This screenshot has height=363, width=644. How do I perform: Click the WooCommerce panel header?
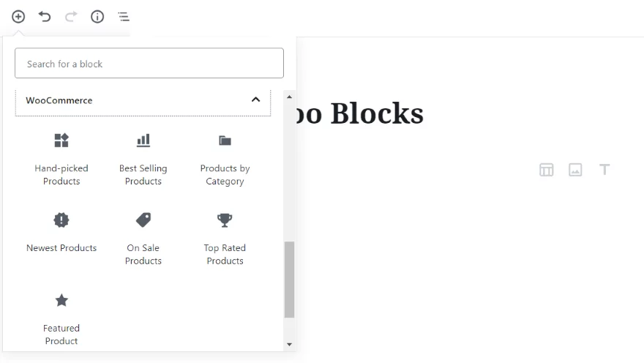click(x=143, y=100)
